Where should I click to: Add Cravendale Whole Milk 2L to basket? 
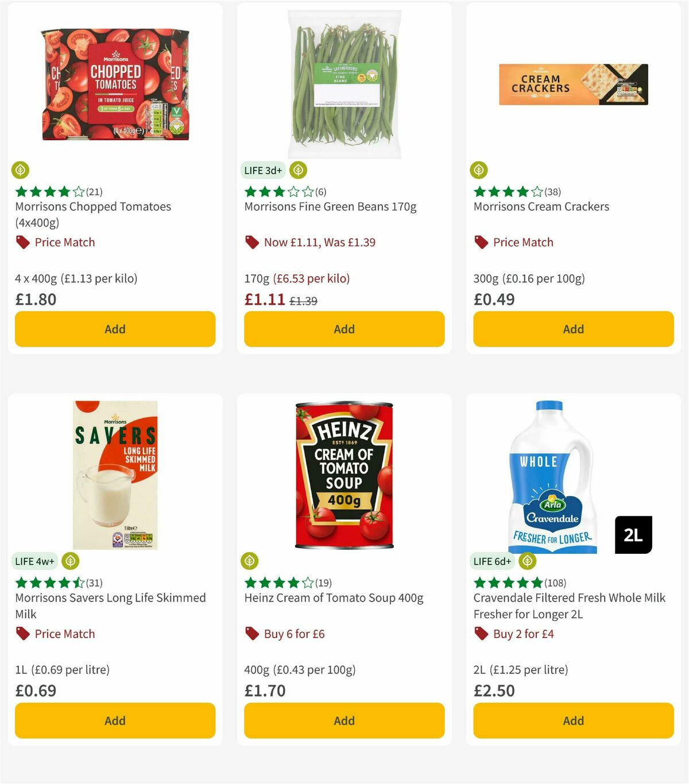(x=573, y=720)
